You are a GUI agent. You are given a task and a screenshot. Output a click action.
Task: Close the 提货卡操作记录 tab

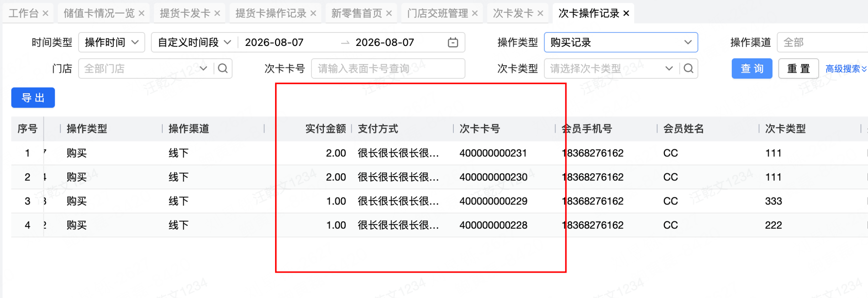(x=313, y=14)
